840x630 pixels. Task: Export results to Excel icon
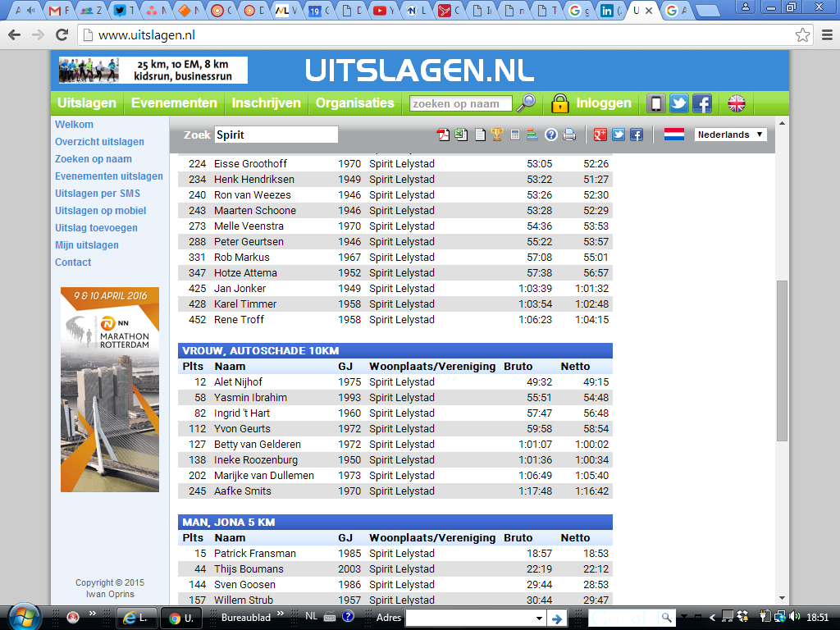click(461, 135)
